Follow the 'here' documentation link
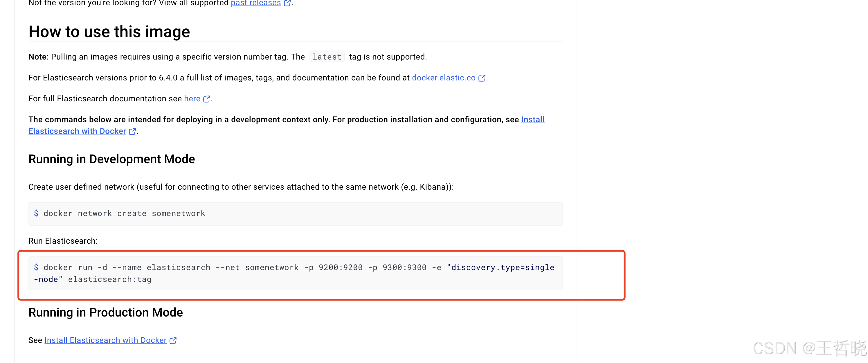Image resolution: width=868 pixels, height=363 pixels. (192, 99)
